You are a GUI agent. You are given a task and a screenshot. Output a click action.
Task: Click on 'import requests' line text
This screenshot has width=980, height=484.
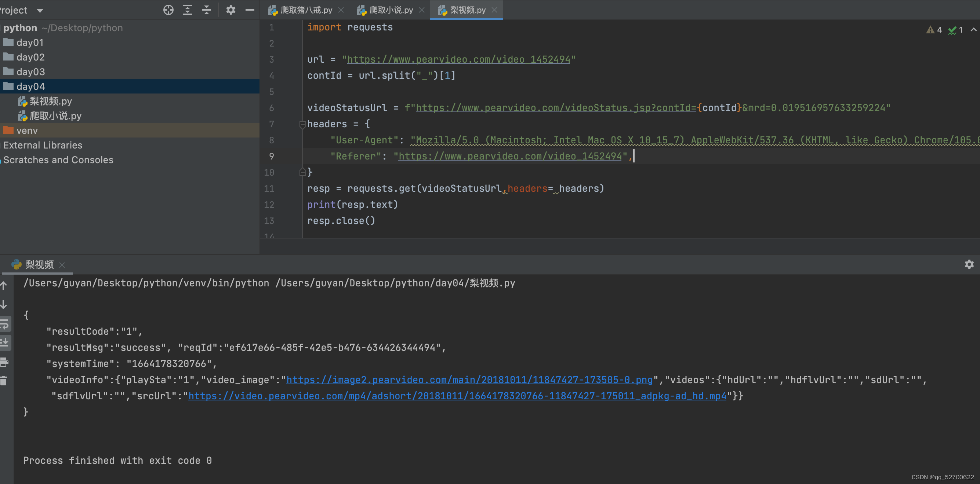point(350,27)
